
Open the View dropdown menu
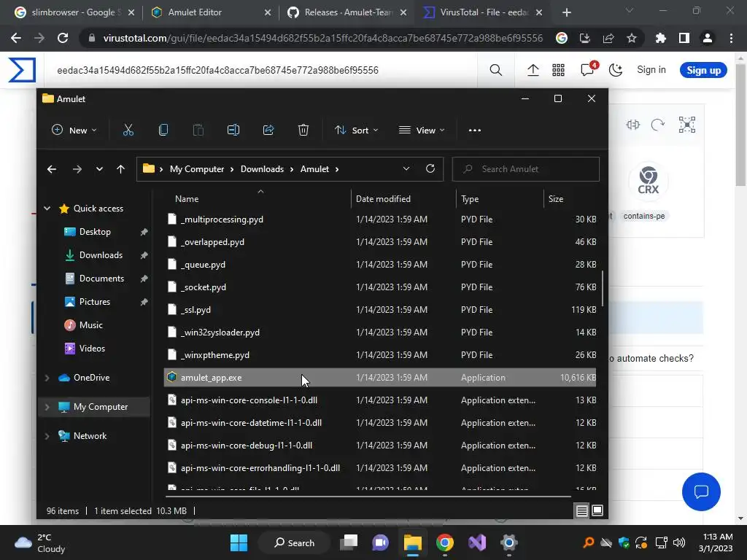pyautogui.click(x=422, y=130)
